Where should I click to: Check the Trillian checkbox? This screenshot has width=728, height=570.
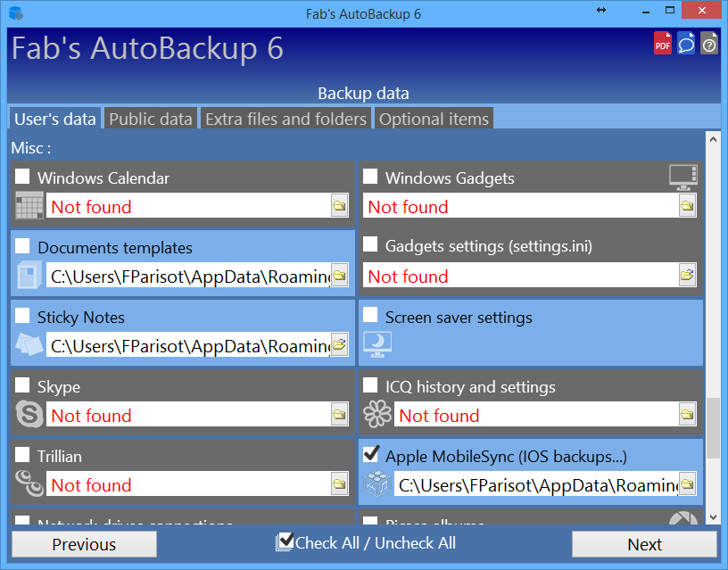(22, 454)
